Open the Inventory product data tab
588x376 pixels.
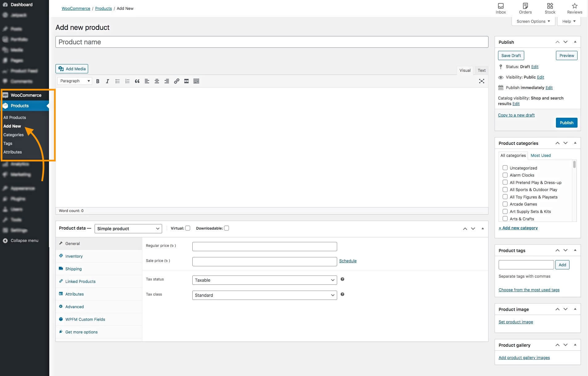click(x=74, y=256)
